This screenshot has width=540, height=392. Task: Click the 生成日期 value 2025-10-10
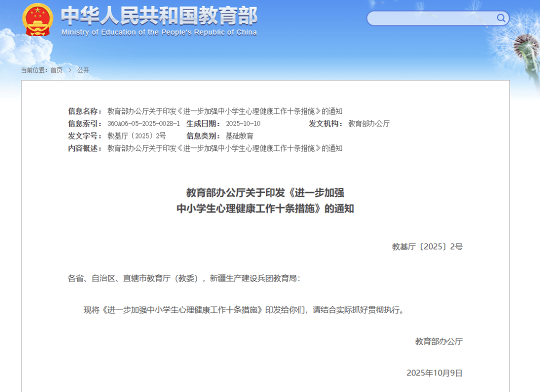pos(243,123)
